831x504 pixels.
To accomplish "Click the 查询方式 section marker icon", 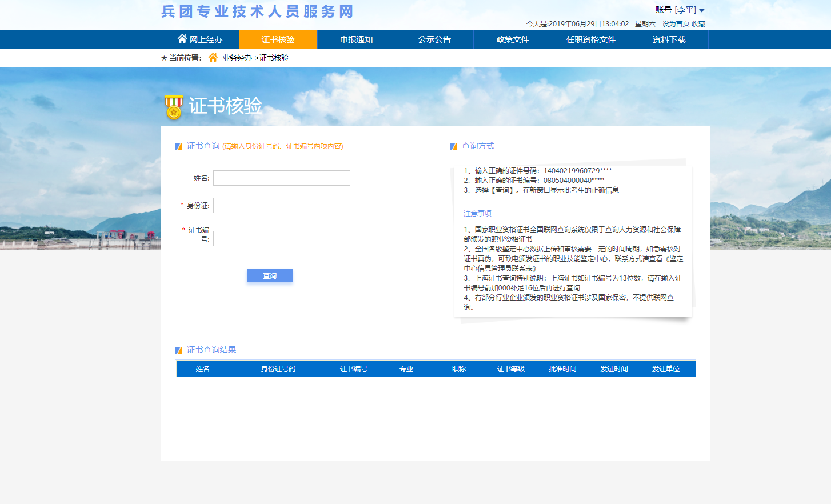I will (x=454, y=146).
